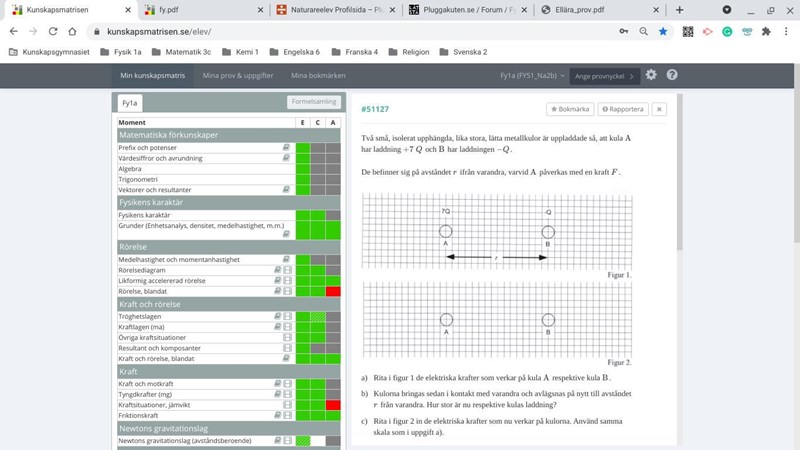Reload the page with the refresh icon
The width and height of the screenshot is (800, 450).
click(x=53, y=31)
